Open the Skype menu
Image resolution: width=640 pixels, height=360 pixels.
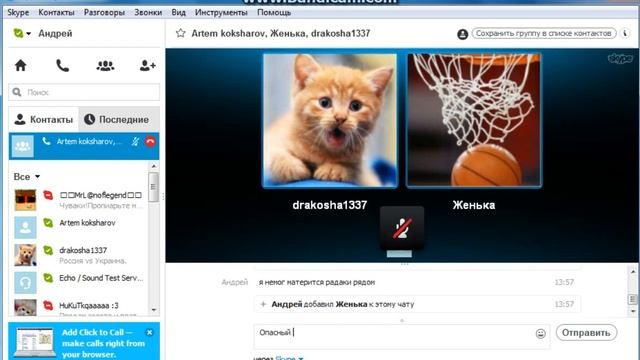coord(18,13)
